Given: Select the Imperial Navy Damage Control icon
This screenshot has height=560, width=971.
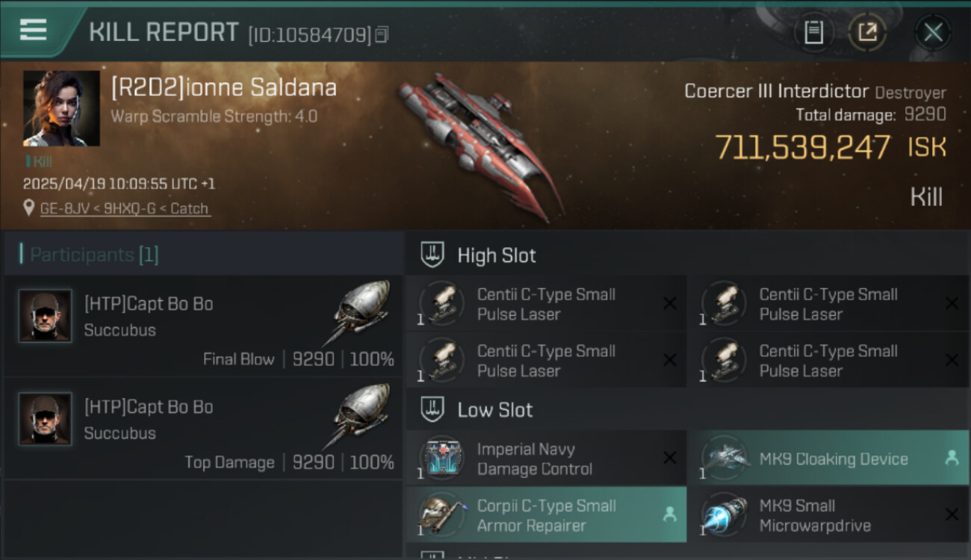Looking at the screenshot, I should click(x=441, y=458).
